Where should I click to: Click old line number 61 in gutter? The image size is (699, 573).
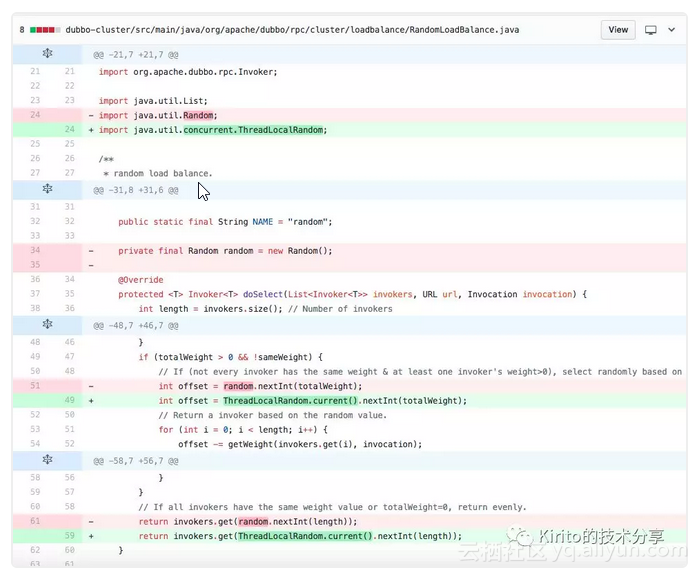click(35, 520)
